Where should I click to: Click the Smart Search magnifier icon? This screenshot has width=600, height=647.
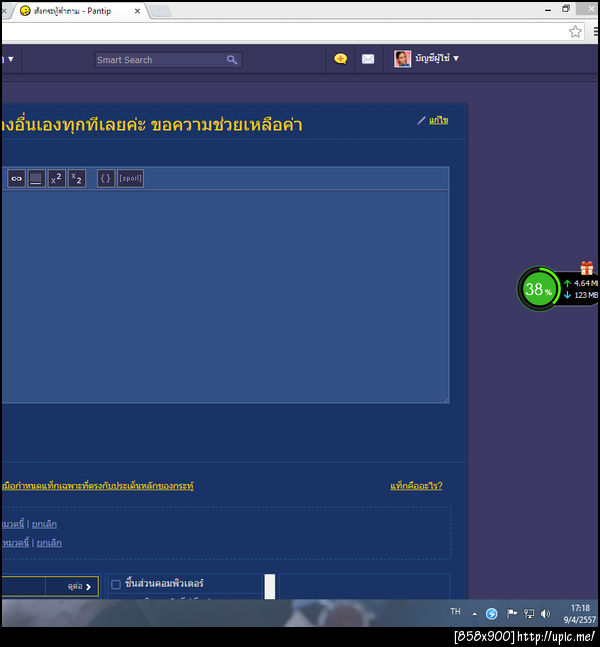[232, 60]
